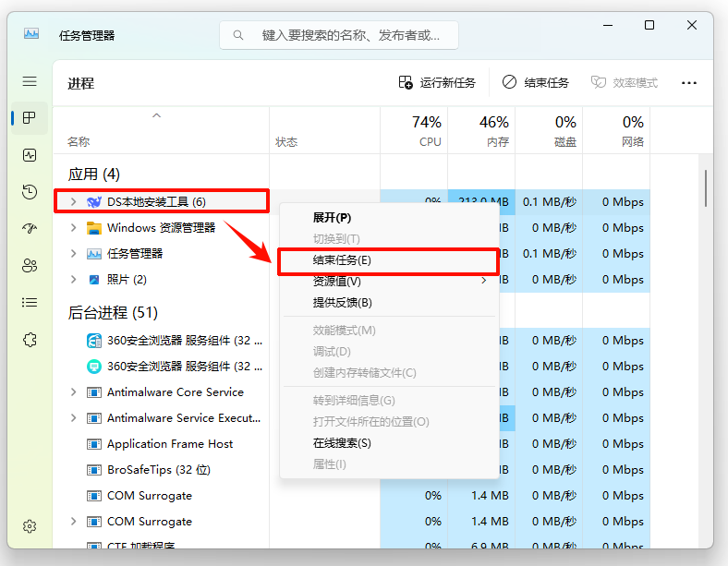The image size is (728, 566).
Task: Expand the Windows 资源管理器 entry
Action: pos(74,227)
